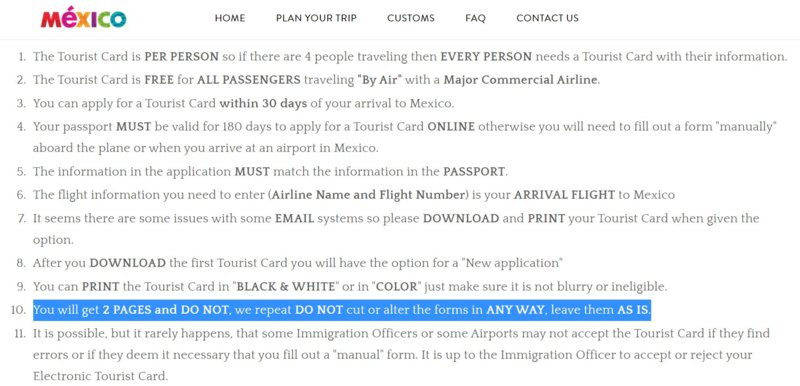Click the colorful México logo

click(x=84, y=18)
